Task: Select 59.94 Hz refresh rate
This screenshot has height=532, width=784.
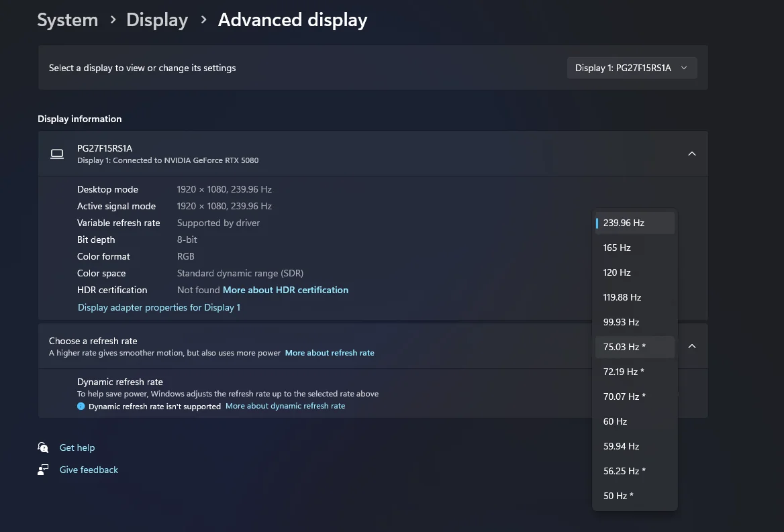Action: point(634,446)
